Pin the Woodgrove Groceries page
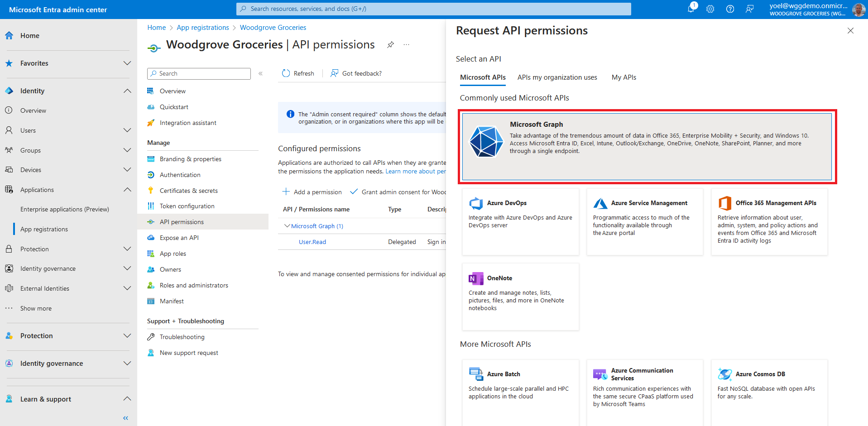This screenshot has width=868, height=426. coord(390,45)
